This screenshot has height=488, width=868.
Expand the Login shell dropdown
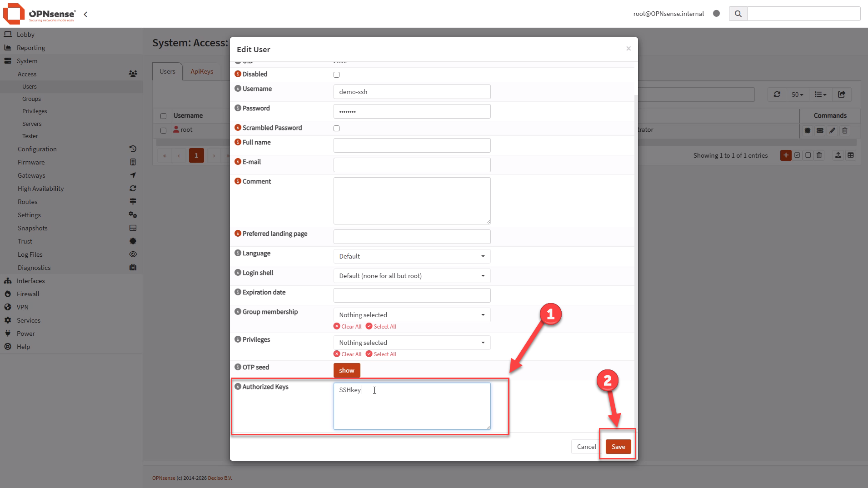(412, 276)
